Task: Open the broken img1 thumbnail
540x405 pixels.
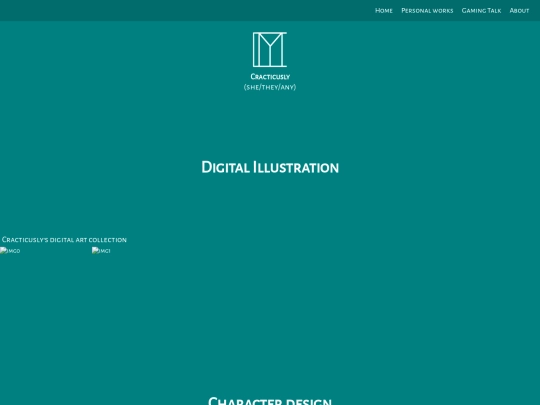Action: click(x=101, y=251)
